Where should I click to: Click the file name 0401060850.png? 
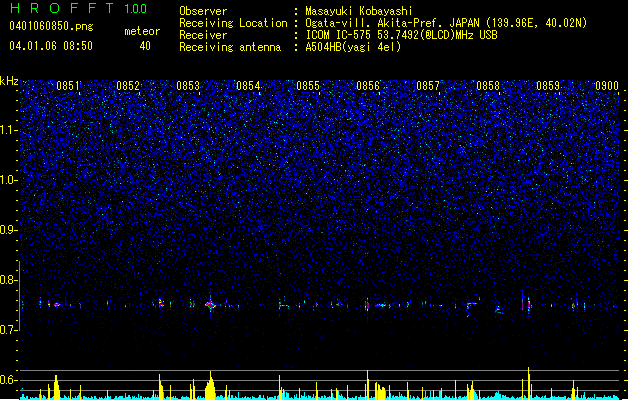(x=51, y=27)
